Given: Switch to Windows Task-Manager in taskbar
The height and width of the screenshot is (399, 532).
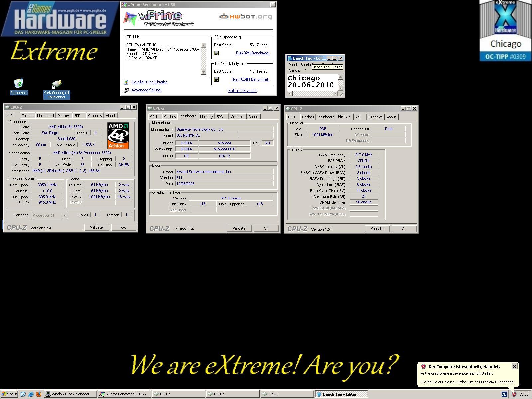Looking at the screenshot, I should click(70, 394).
